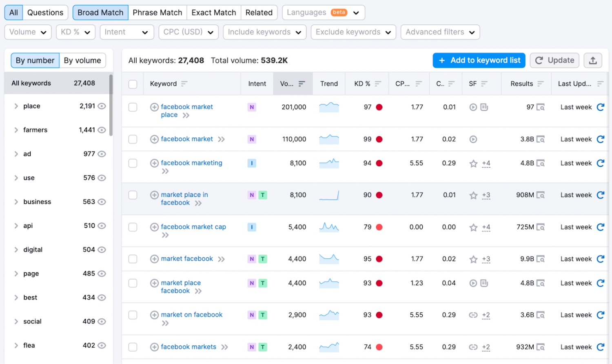
Task: Tick the select-all checkbox in table header
Action: (133, 84)
